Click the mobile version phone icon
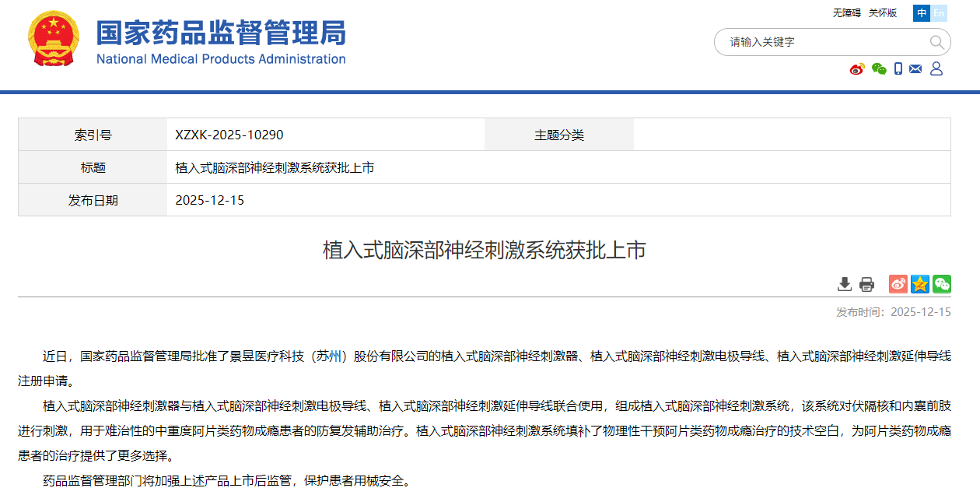The height and width of the screenshot is (502, 980). [898, 69]
